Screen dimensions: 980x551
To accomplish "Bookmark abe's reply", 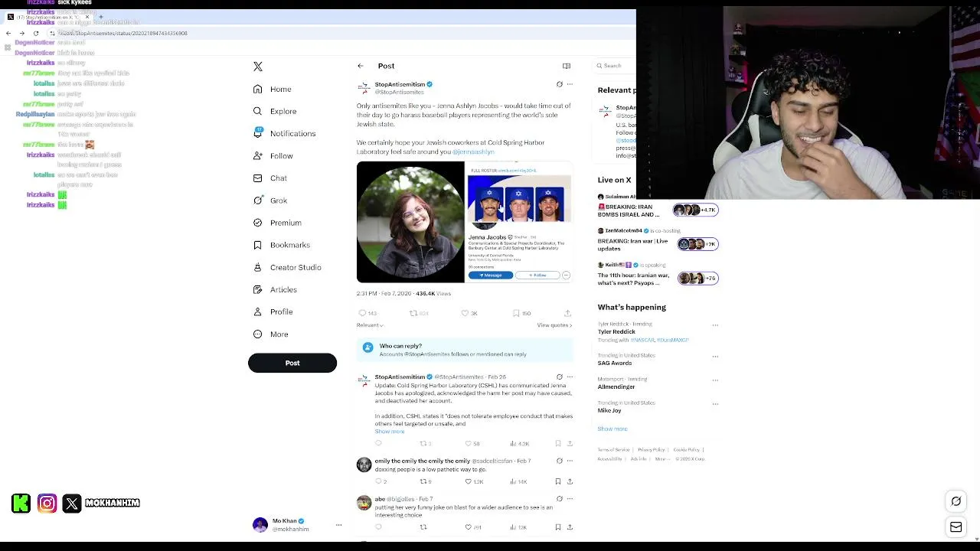I will coord(557,527).
